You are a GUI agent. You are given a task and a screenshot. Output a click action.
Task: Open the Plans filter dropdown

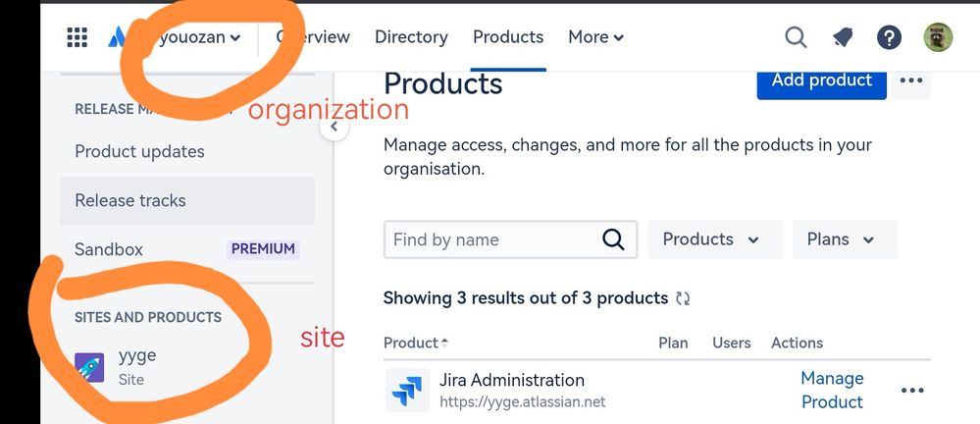845,239
